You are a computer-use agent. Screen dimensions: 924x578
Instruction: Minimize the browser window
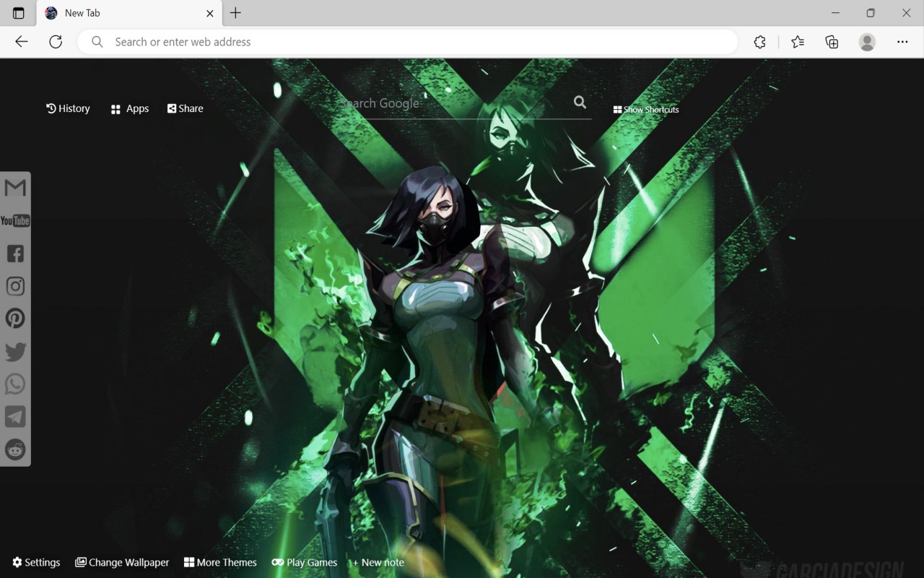[835, 13]
